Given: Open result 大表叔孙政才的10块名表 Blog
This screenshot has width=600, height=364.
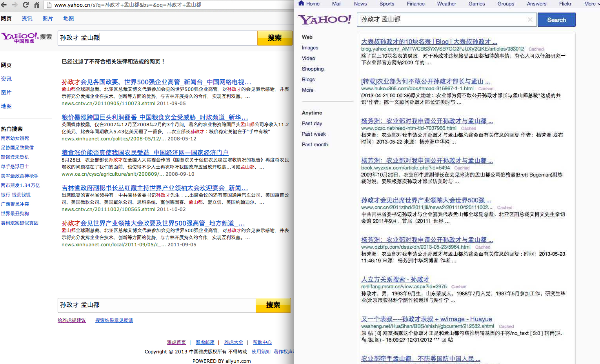Looking at the screenshot, I should (x=429, y=42).
